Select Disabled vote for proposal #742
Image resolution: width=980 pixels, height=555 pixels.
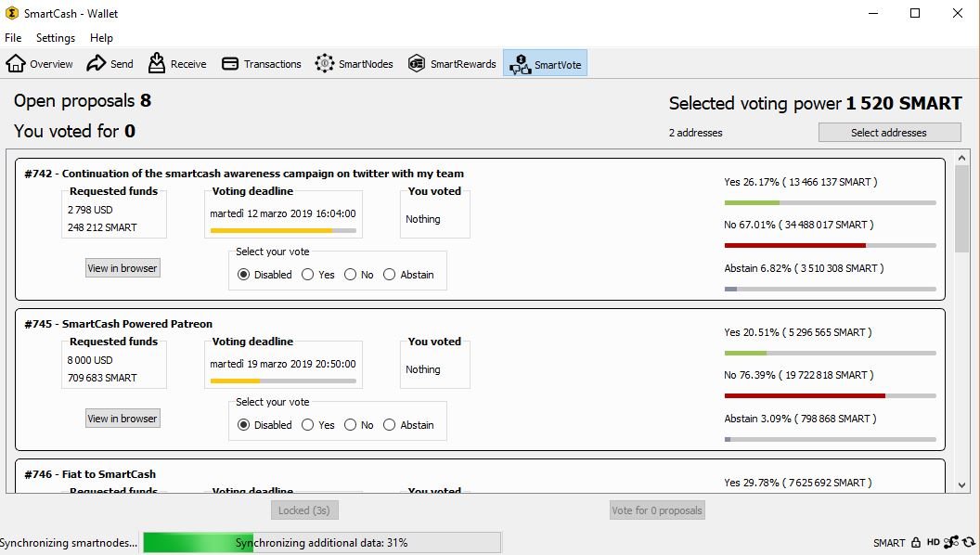244,275
